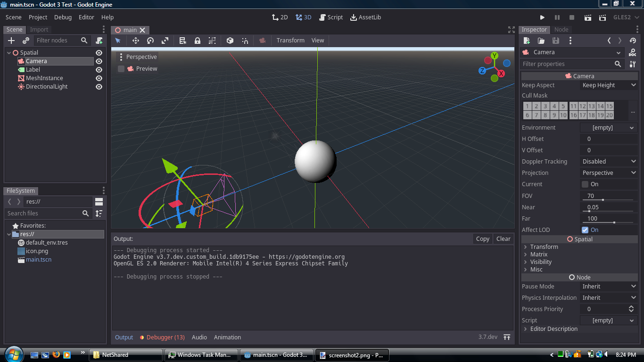Open the Projection dropdown
This screenshot has height=362, width=644.
(x=609, y=173)
